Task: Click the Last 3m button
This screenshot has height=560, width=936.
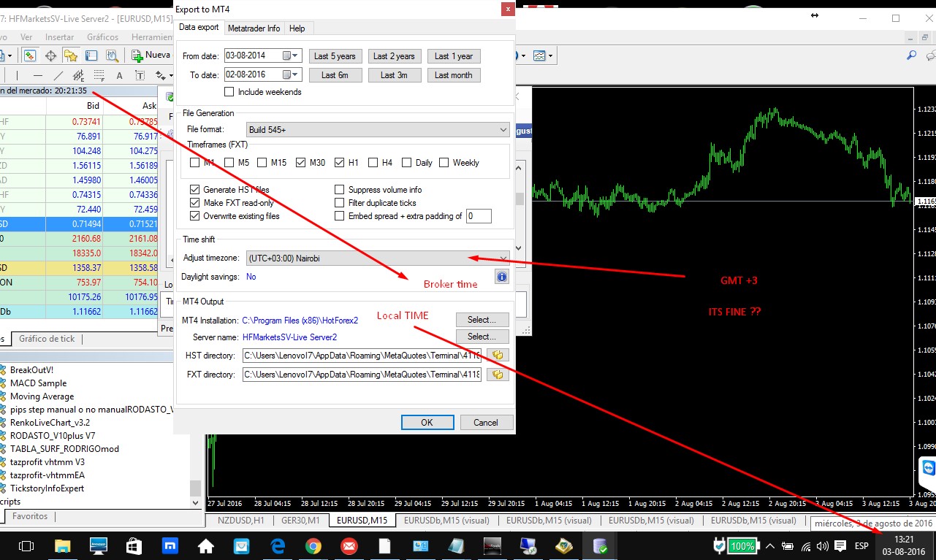Action: coord(394,75)
